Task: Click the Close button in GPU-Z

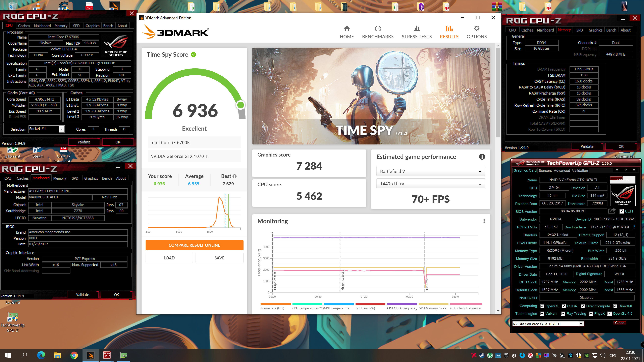Action: [x=620, y=323]
